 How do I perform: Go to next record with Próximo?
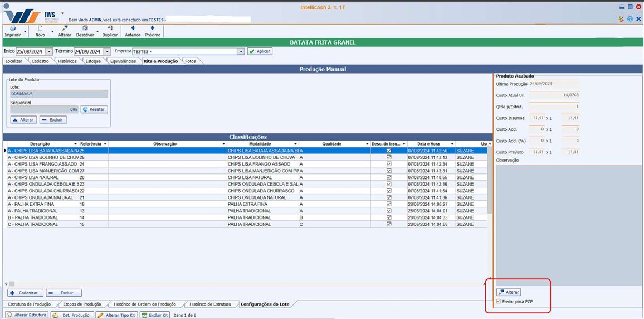tap(153, 28)
